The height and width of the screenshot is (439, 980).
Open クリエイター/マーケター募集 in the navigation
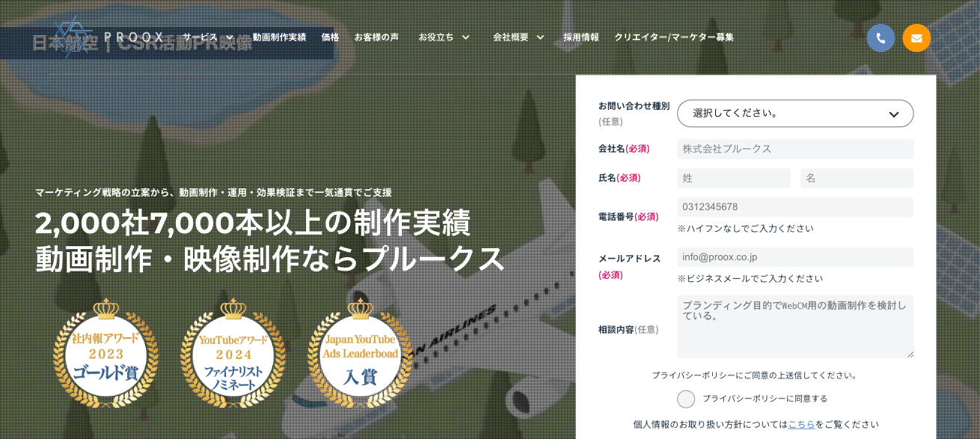coord(674,37)
